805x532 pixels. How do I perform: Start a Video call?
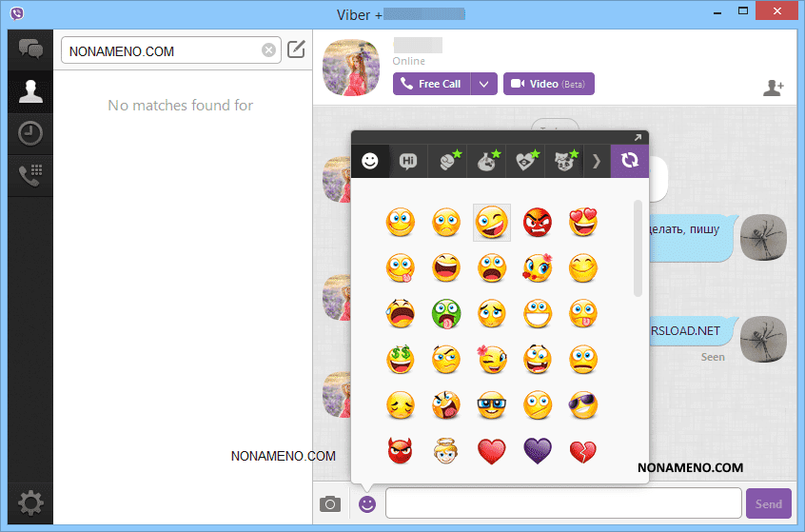point(548,84)
